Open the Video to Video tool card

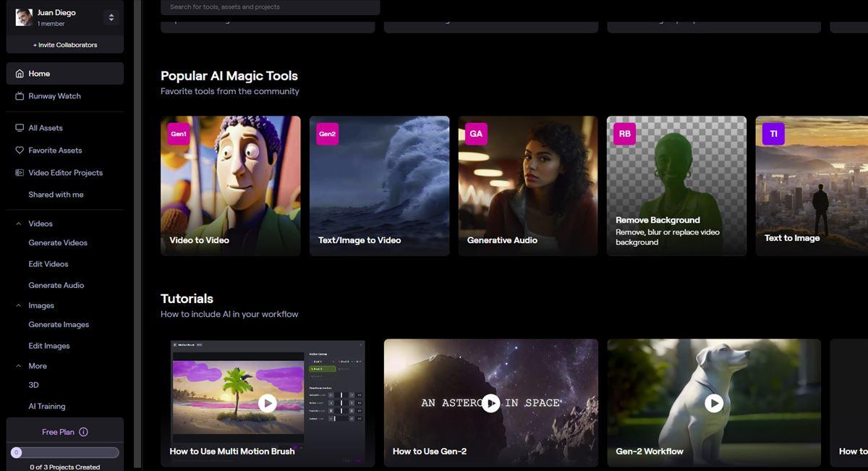pyautogui.click(x=231, y=186)
